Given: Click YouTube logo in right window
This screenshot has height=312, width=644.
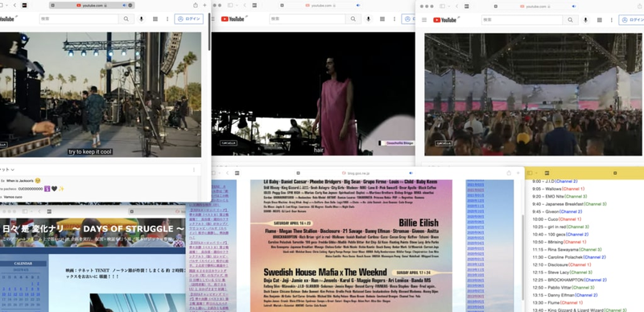Looking at the screenshot, I should coord(446,19).
